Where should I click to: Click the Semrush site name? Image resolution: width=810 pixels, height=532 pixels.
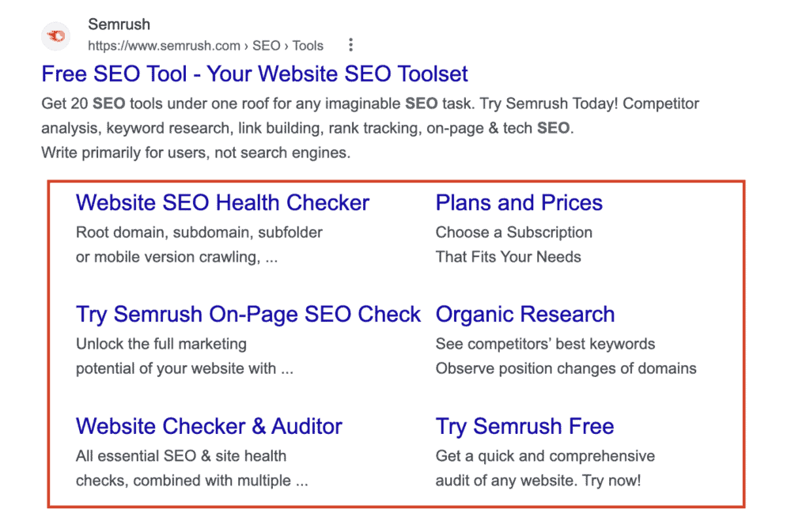pos(119,25)
